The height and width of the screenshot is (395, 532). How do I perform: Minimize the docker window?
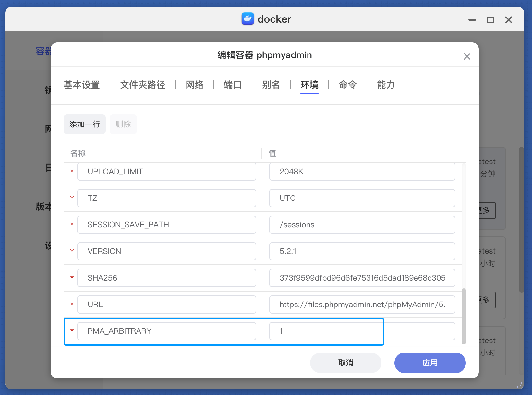[x=472, y=20]
